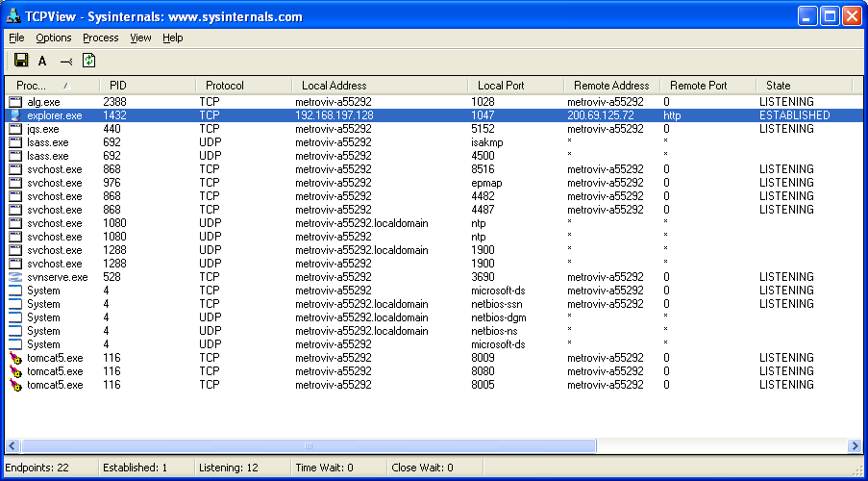Expand the View menu
Viewport: 868px width, 481px height.
pos(140,38)
